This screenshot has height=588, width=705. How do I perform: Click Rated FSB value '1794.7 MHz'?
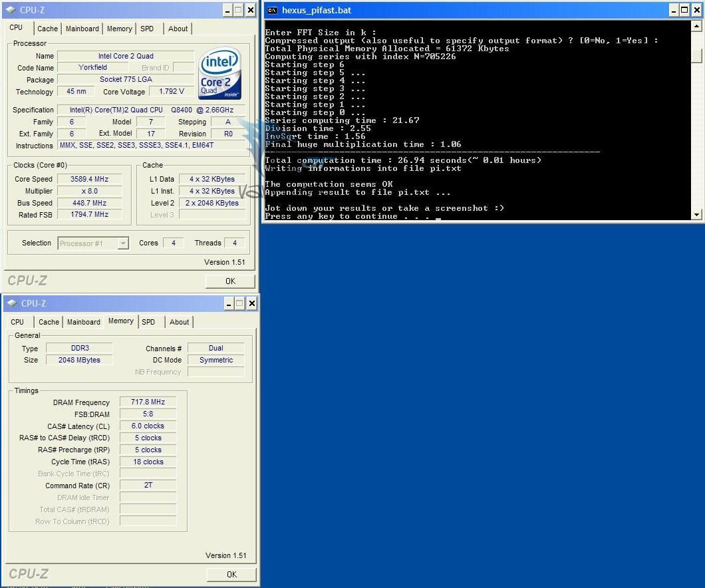[90, 214]
